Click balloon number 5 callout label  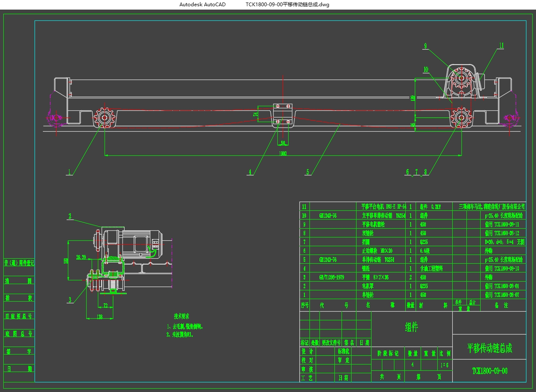308,172
